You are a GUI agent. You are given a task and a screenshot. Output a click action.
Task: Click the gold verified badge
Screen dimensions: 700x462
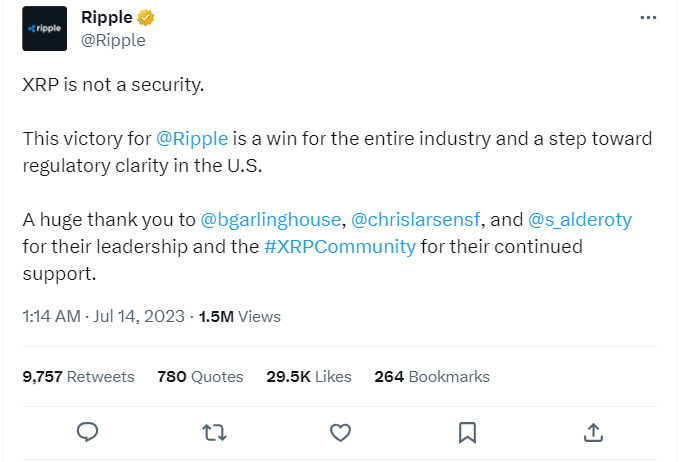point(146,17)
